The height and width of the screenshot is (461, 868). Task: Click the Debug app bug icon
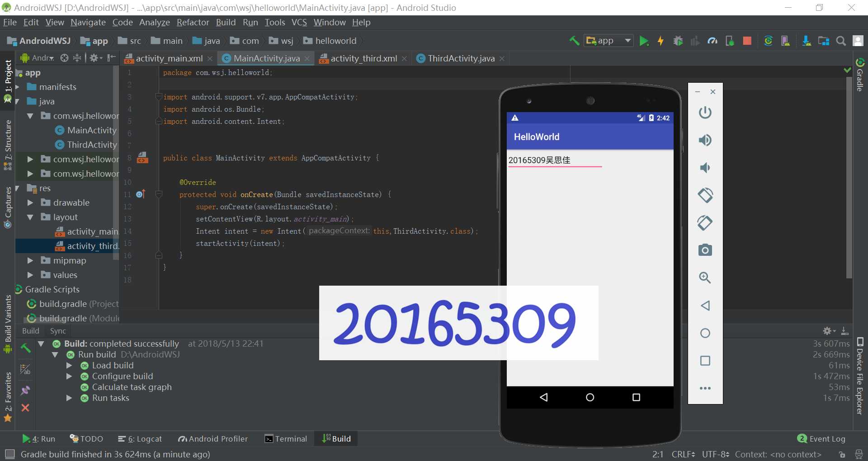678,41
